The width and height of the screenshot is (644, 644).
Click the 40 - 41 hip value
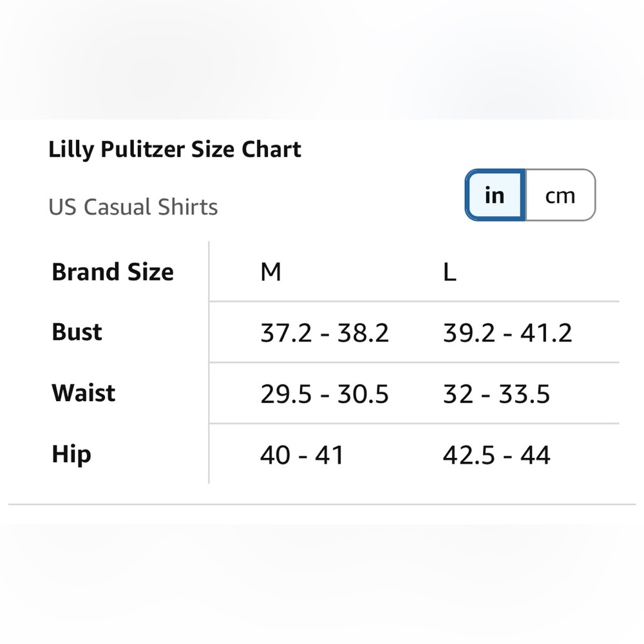[302, 455]
